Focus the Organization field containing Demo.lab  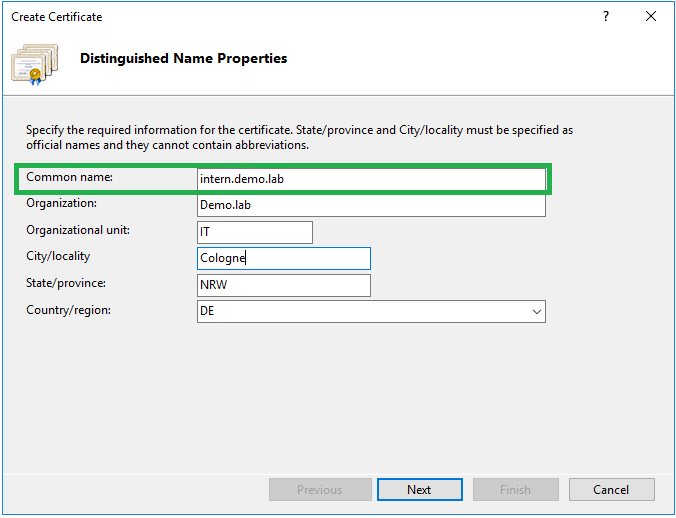[x=371, y=205]
